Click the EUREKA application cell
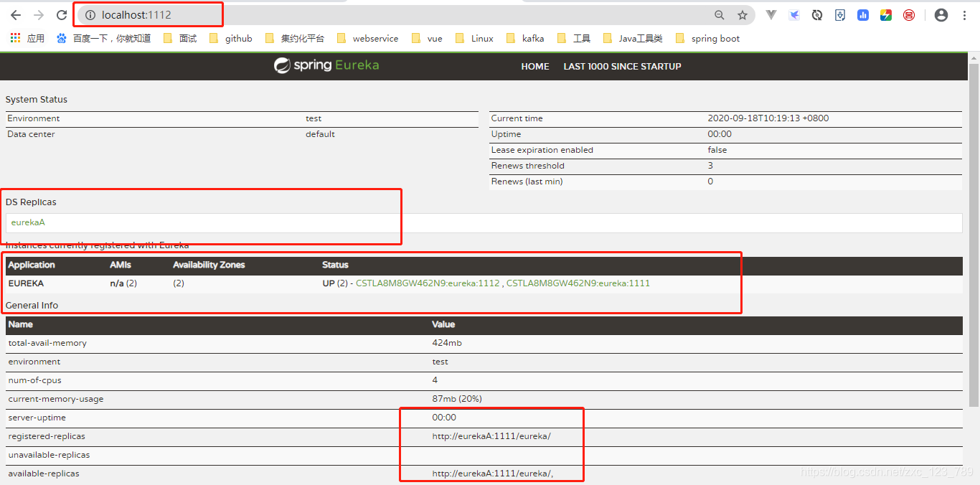This screenshot has width=980, height=485. [x=26, y=283]
